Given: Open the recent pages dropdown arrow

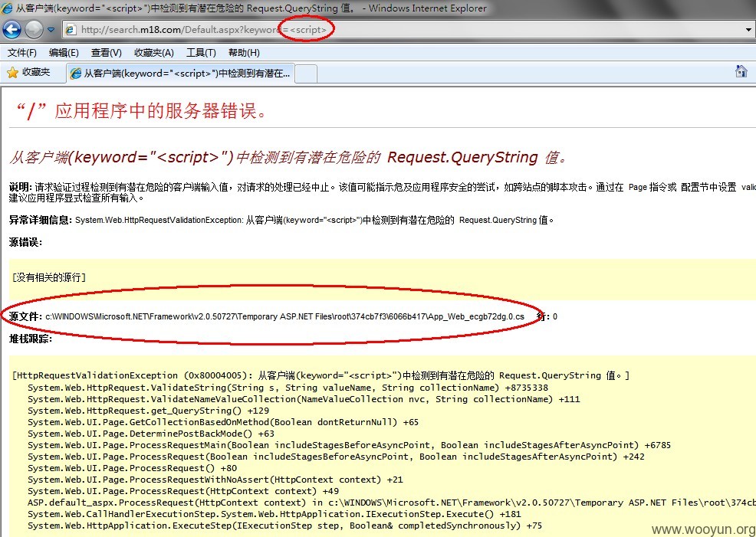Looking at the screenshot, I should click(51, 30).
